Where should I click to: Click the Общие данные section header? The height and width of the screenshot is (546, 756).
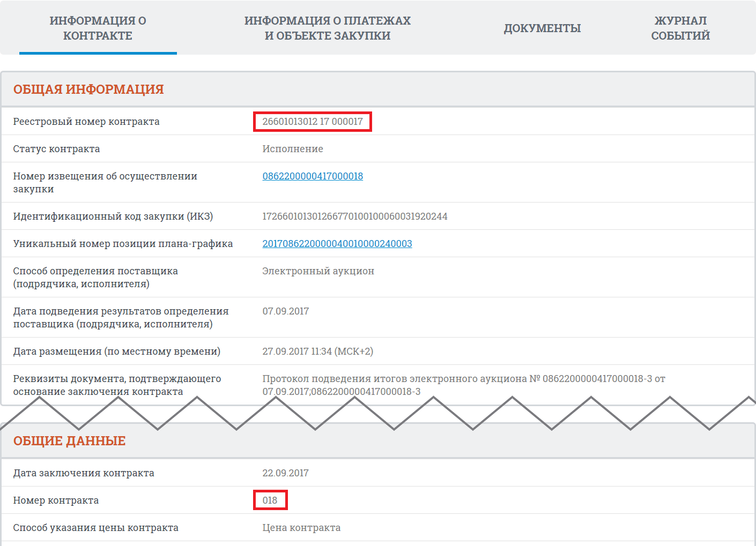coord(69,441)
